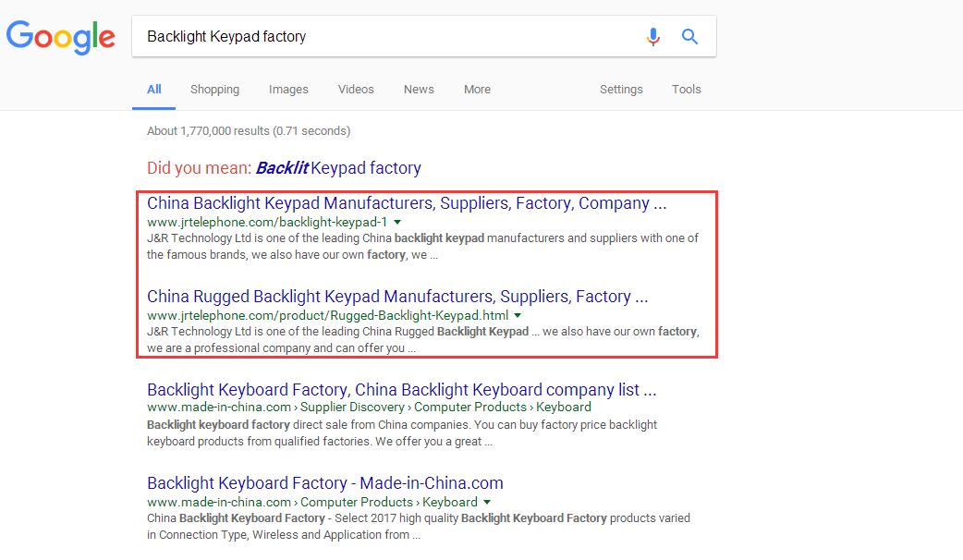This screenshot has width=963, height=560.
Task: Show search Tools options
Action: click(x=687, y=90)
